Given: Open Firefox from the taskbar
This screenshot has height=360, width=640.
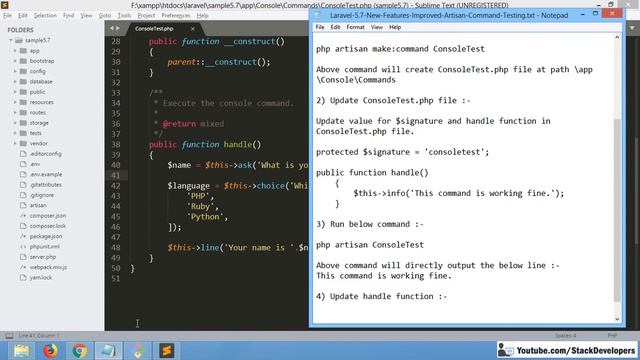Looking at the screenshot, I should click(51, 351).
